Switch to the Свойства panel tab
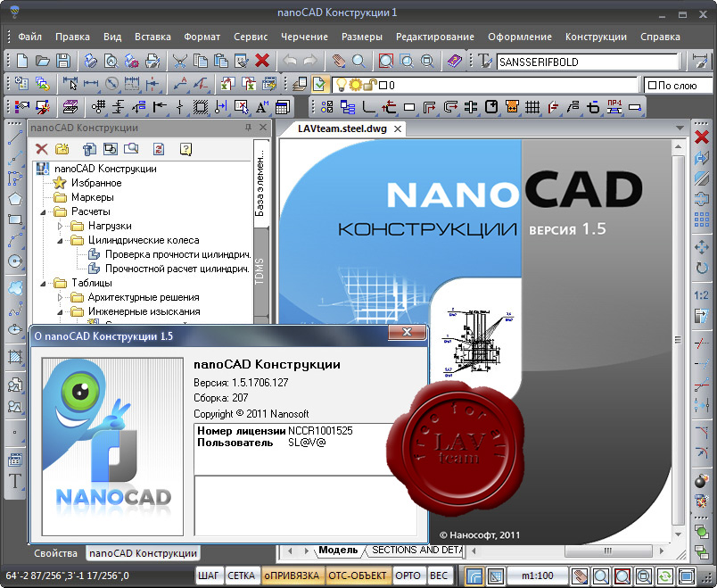 [x=56, y=553]
